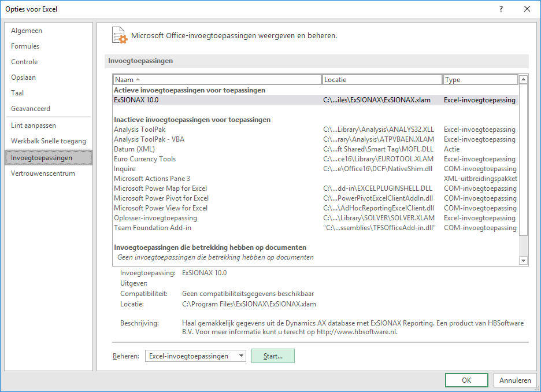Select Microsoft Power Map for Excel
Image resolution: width=541 pixels, height=392 pixels.
[316, 188]
